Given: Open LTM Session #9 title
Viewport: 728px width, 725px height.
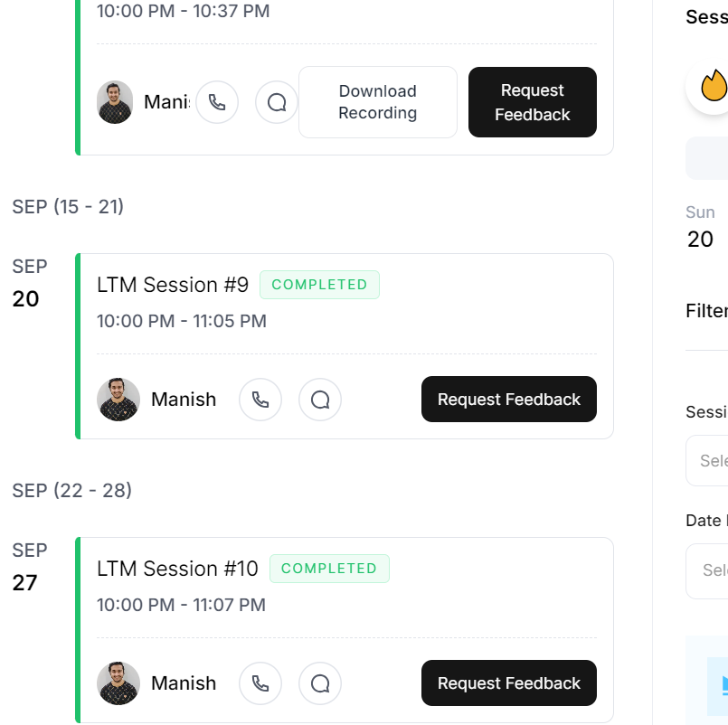Looking at the screenshot, I should (x=173, y=285).
